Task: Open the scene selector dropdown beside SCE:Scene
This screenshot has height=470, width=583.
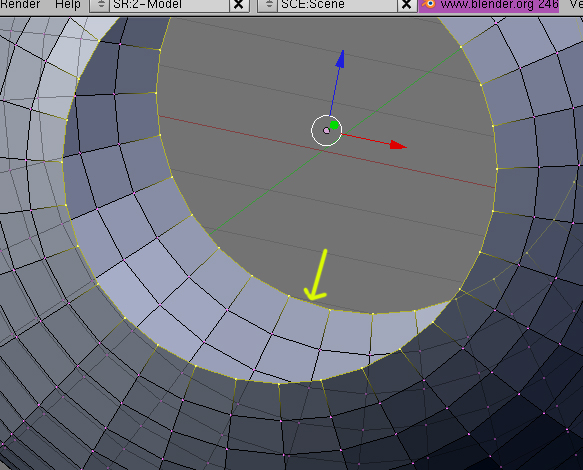Action: tap(268, 5)
